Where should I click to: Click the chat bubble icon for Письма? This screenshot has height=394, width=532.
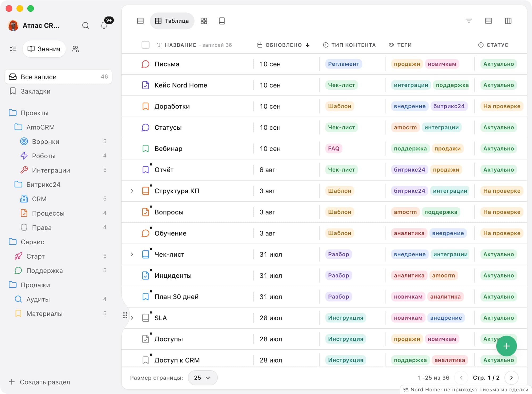pyautogui.click(x=145, y=64)
